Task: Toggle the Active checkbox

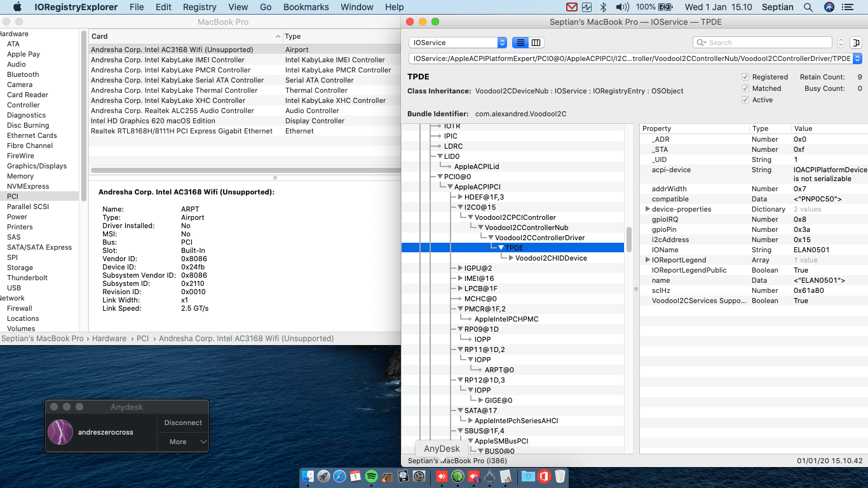Action: pyautogui.click(x=745, y=100)
